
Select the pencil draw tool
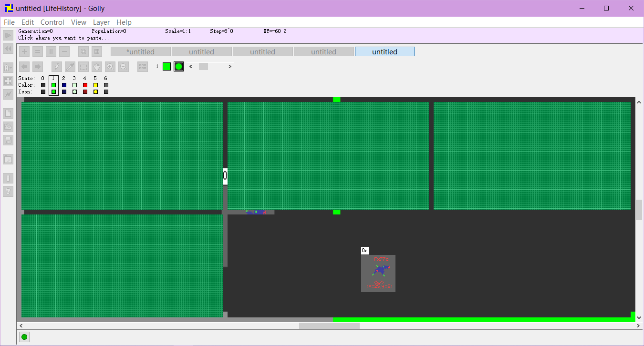pos(57,67)
